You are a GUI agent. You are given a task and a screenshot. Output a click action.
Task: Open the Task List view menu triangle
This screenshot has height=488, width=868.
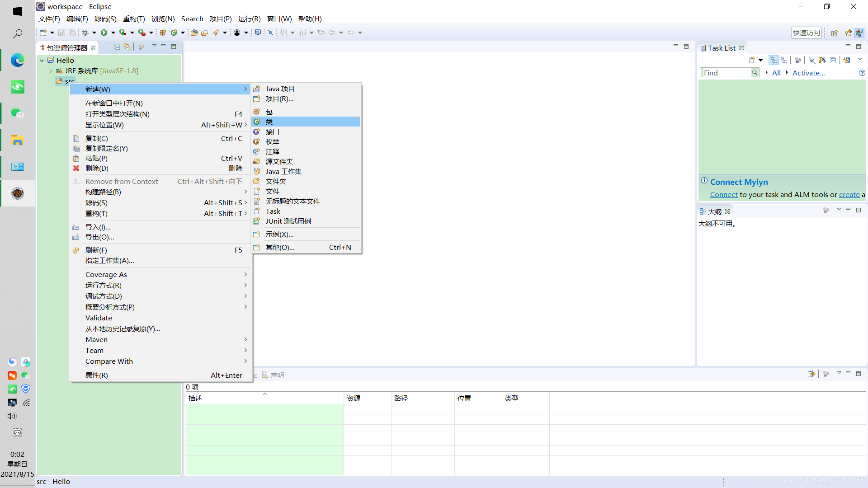[x=860, y=60]
